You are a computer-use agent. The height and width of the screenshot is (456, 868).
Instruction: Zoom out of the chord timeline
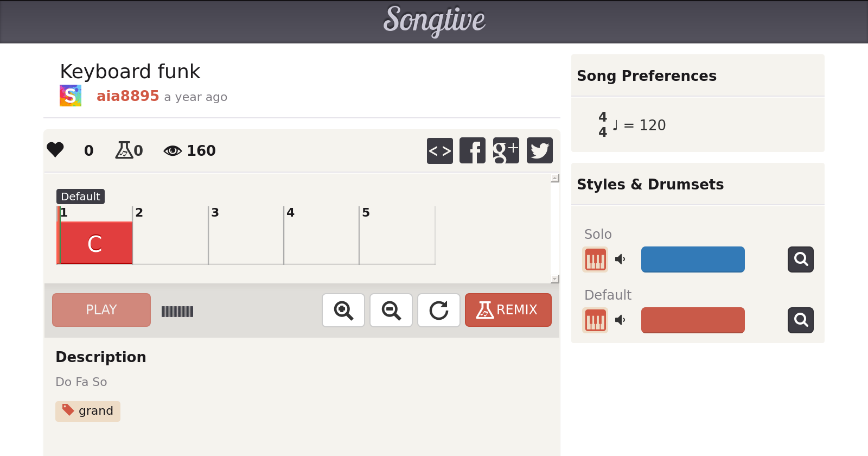[x=391, y=311]
